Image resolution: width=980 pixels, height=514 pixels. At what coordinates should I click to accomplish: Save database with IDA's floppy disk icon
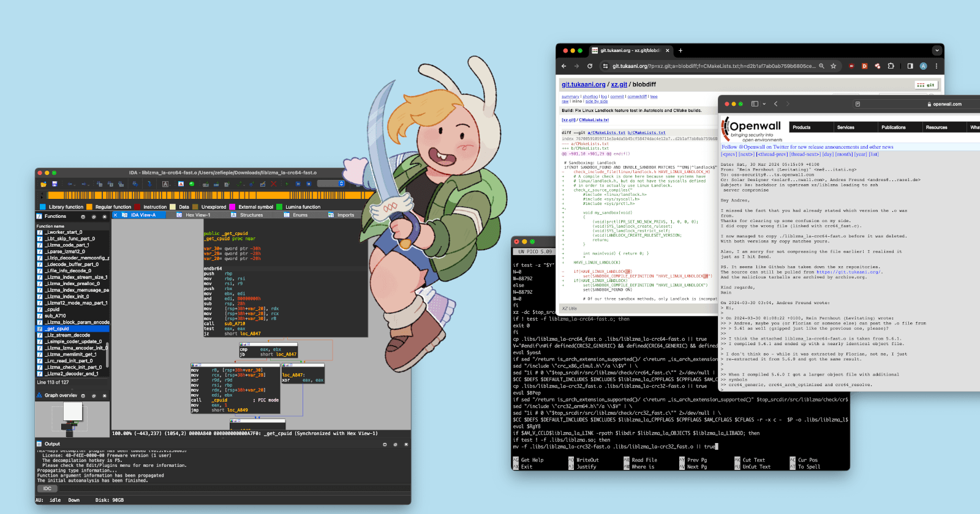coord(55,184)
